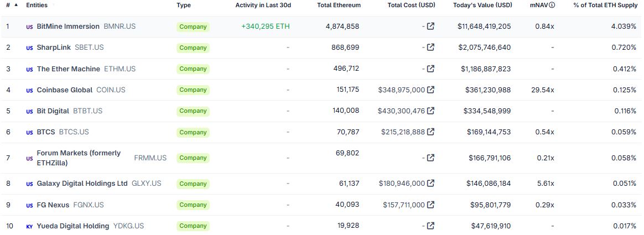Open Galaxy Digital cost source link icon

(430, 183)
